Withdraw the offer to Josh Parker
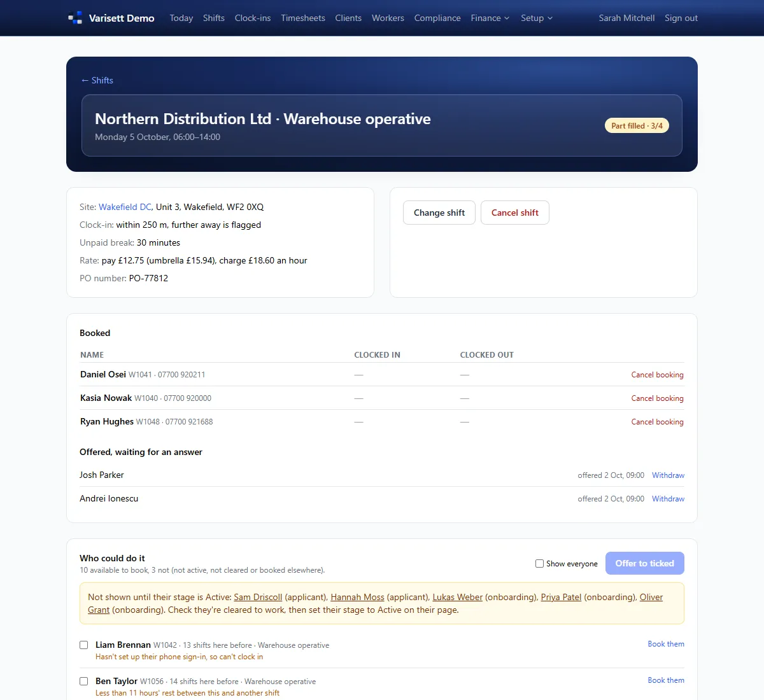 pos(668,475)
